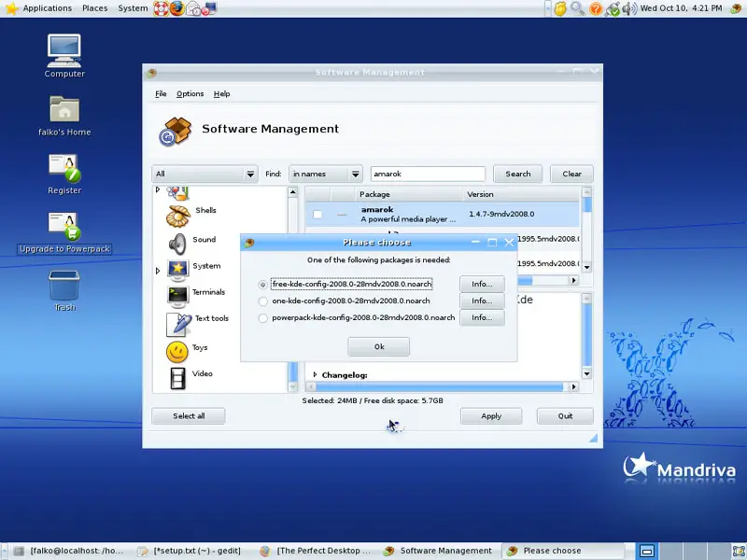Open the System menu in top panel
The height and width of the screenshot is (560, 747).
pyautogui.click(x=133, y=8)
